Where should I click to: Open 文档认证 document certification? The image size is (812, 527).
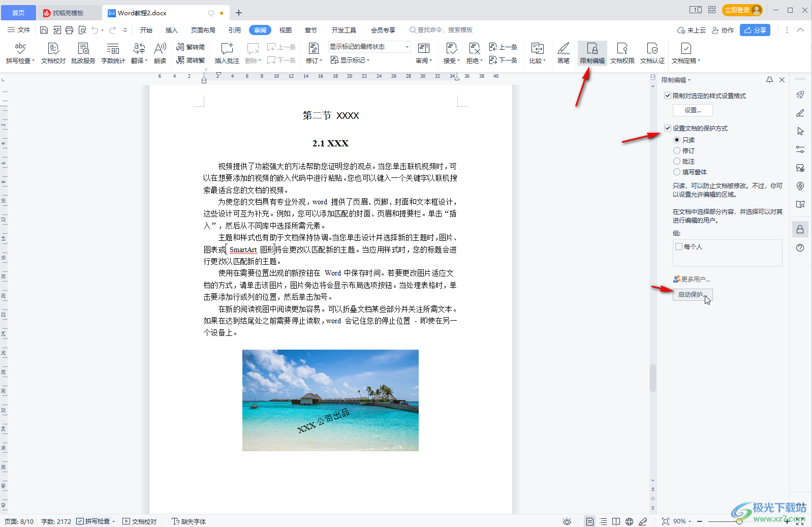(652, 53)
